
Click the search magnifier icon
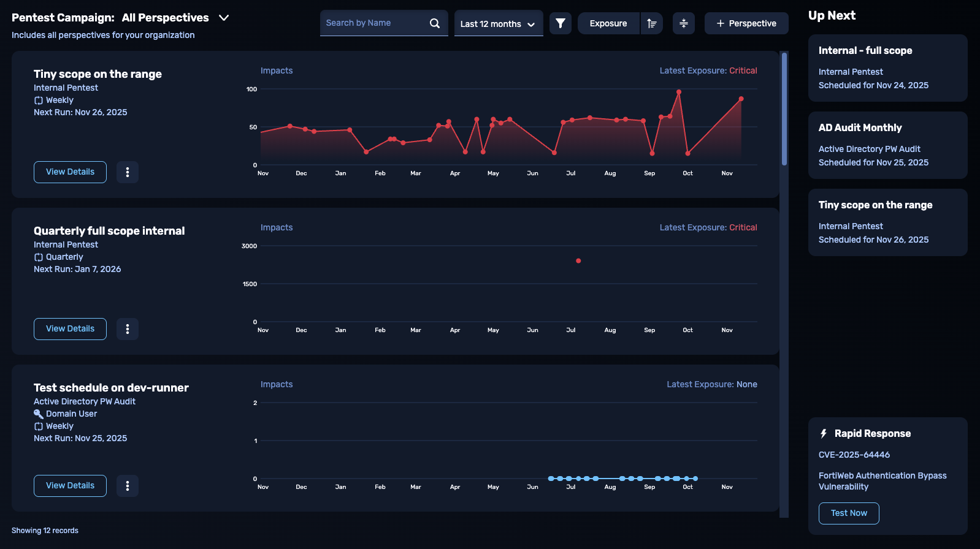[x=434, y=23]
